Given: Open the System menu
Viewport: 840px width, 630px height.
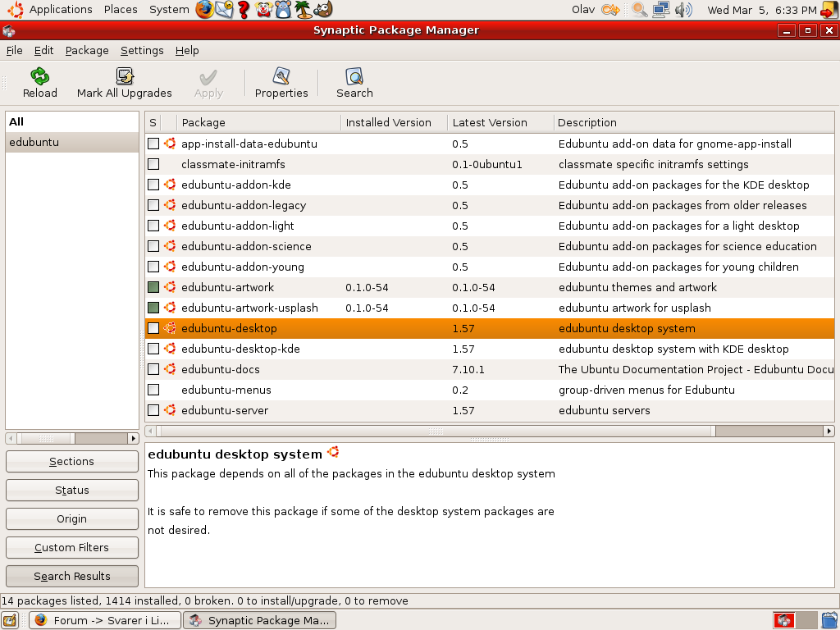Looking at the screenshot, I should pos(169,10).
